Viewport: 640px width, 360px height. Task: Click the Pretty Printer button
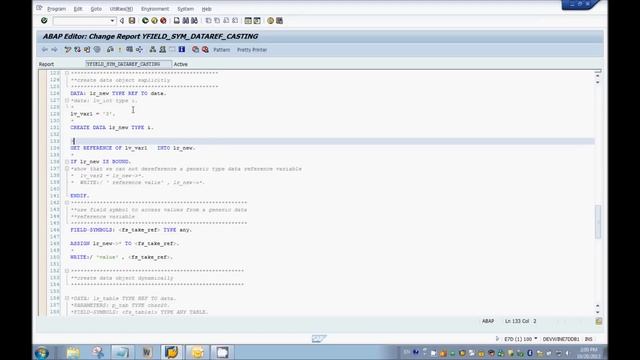pos(252,50)
